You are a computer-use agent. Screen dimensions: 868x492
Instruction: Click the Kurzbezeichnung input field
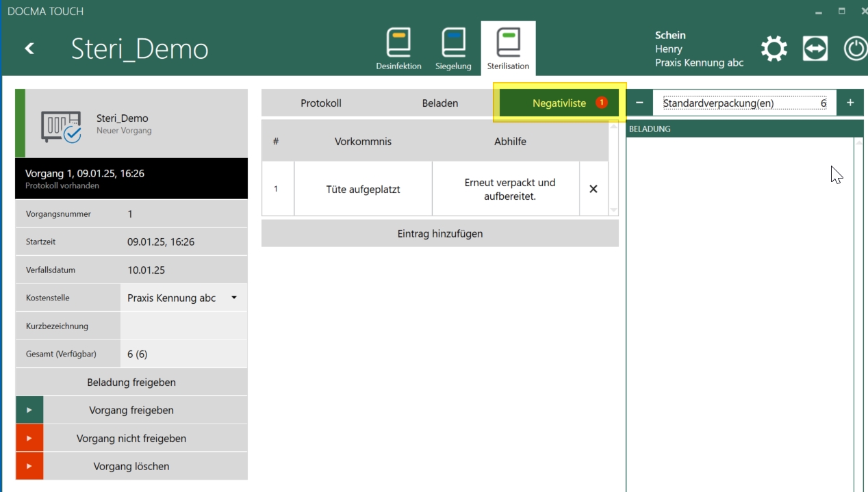(183, 326)
